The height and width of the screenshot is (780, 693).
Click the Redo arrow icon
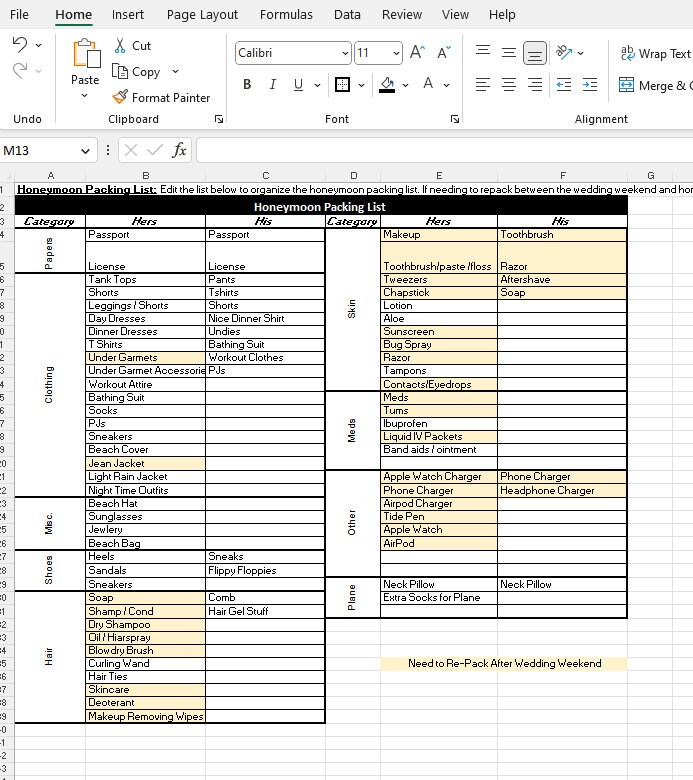(20, 71)
